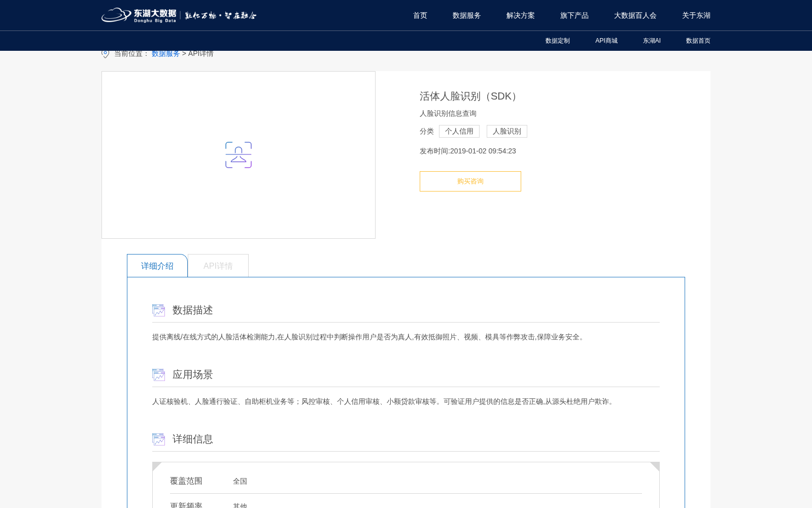
Task: Click the API详情 text in the breadcrumb
Action: pyautogui.click(x=201, y=54)
